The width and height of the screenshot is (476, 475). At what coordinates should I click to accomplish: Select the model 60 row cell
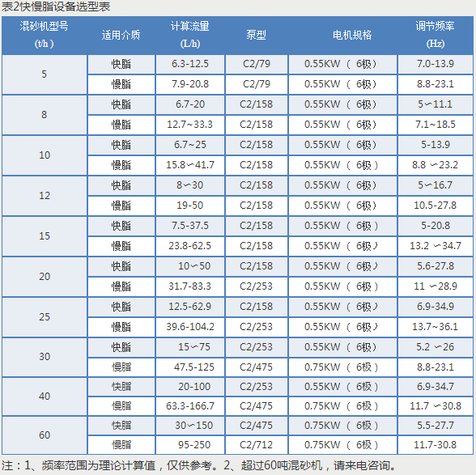pos(45,435)
